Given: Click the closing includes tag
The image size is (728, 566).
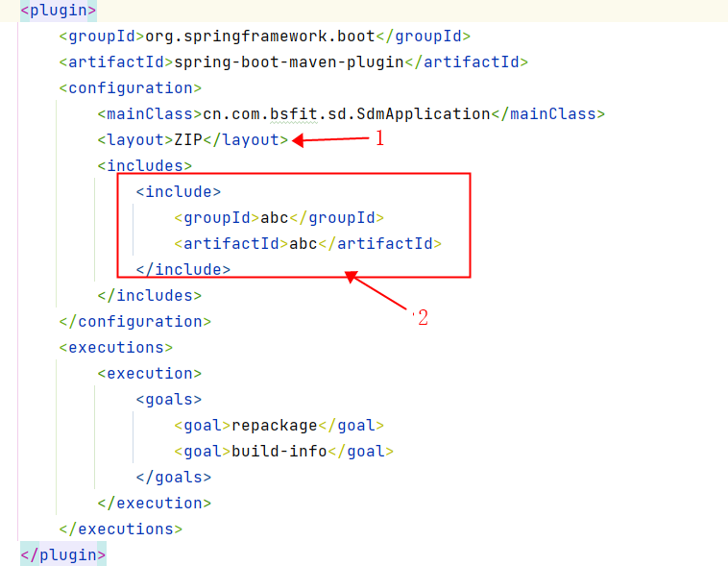Looking at the screenshot, I should pos(150,296).
